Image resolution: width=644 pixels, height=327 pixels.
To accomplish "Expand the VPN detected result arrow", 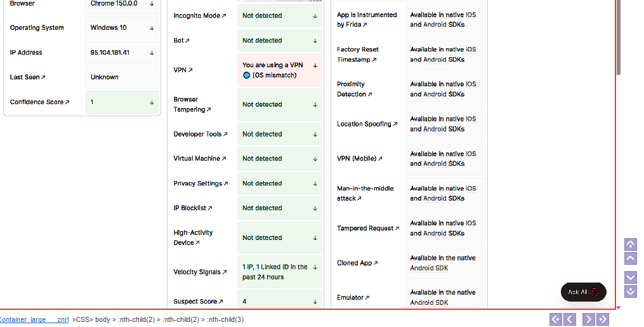I will coord(315,66).
